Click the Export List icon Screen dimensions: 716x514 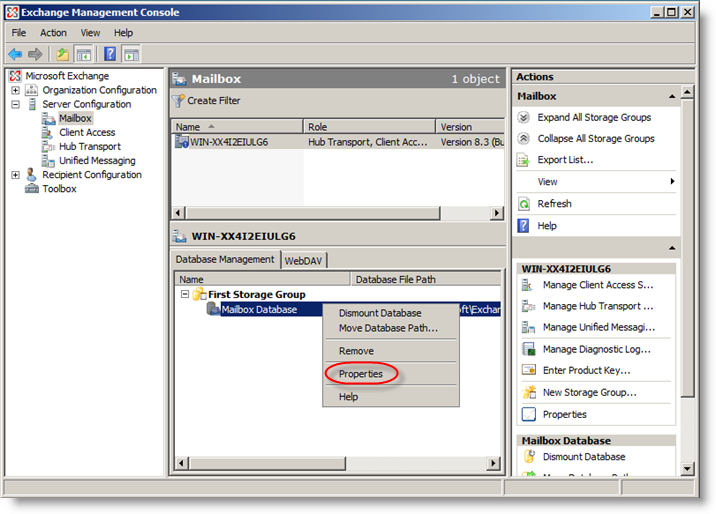(x=523, y=160)
